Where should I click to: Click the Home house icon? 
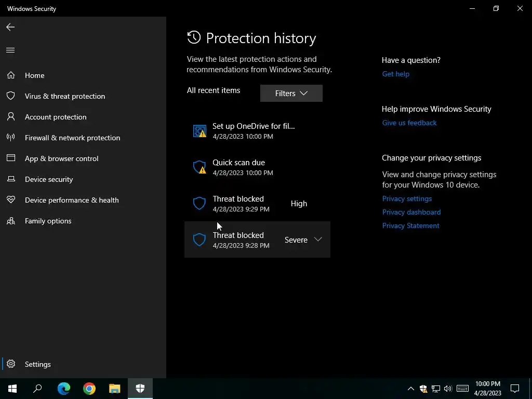click(11, 75)
